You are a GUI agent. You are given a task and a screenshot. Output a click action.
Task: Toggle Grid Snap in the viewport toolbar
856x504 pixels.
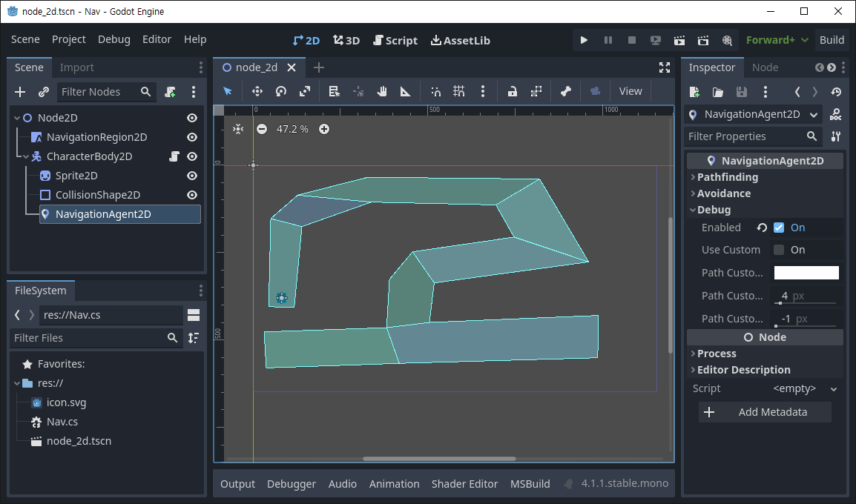(x=459, y=91)
